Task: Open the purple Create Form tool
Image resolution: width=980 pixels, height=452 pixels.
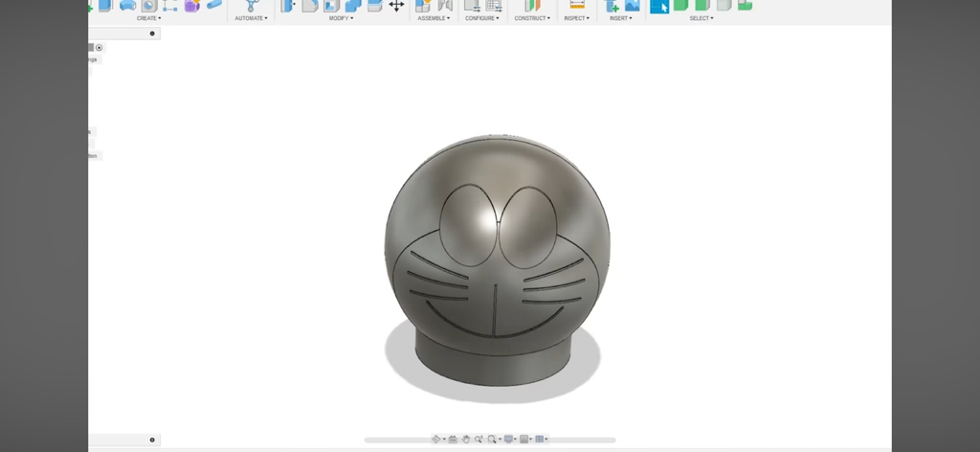Action: (x=192, y=5)
